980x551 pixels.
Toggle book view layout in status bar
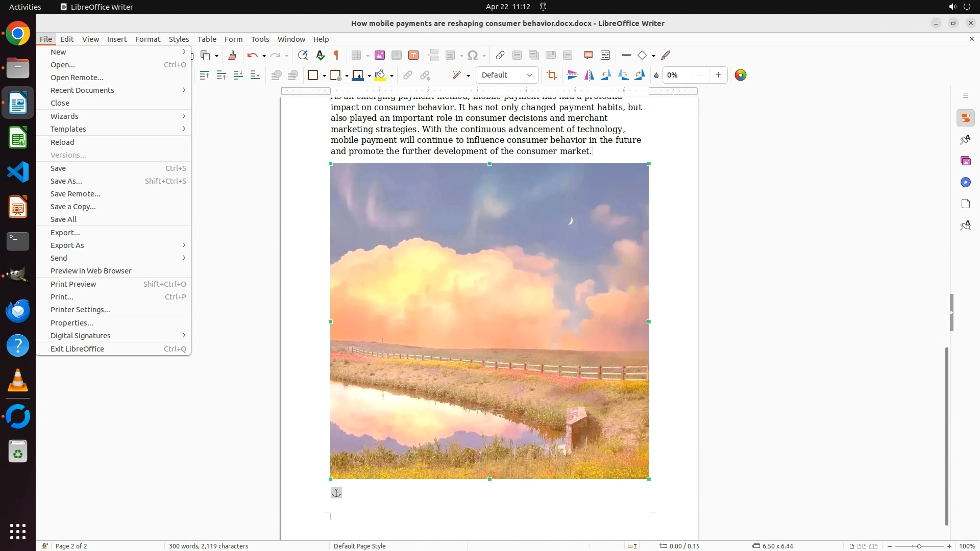(873, 546)
